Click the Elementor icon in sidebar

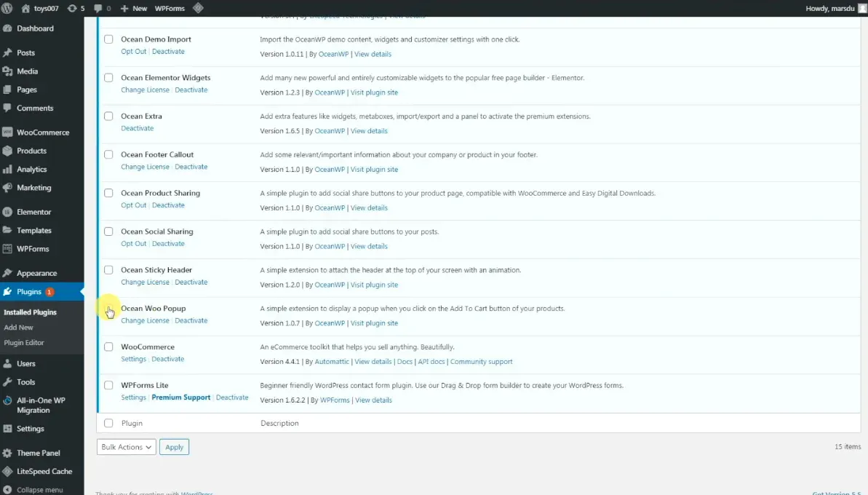click(7, 212)
